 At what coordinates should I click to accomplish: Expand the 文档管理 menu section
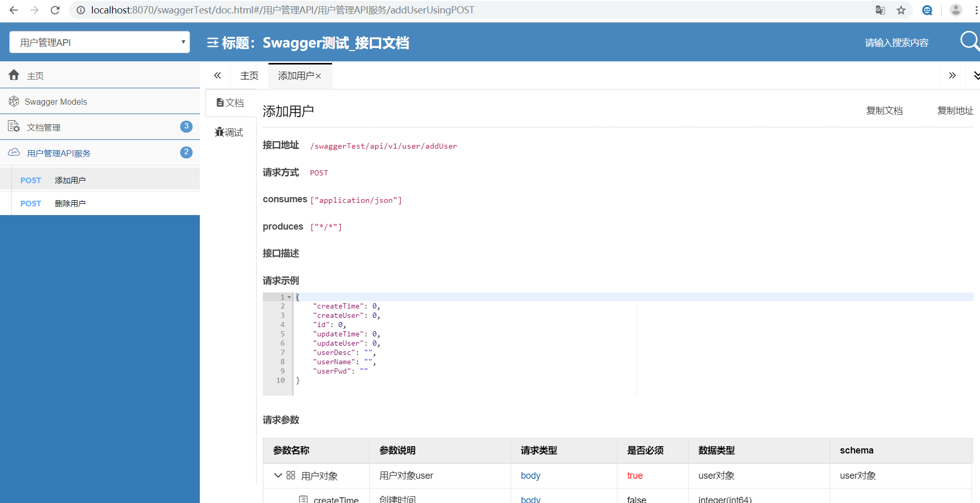[100, 127]
